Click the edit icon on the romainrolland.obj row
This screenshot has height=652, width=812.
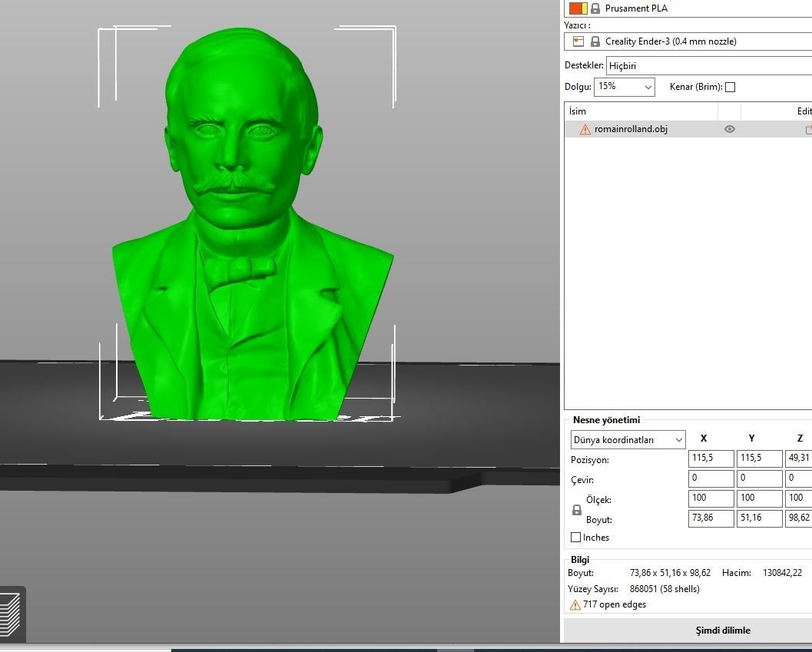[x=808, y=130]
